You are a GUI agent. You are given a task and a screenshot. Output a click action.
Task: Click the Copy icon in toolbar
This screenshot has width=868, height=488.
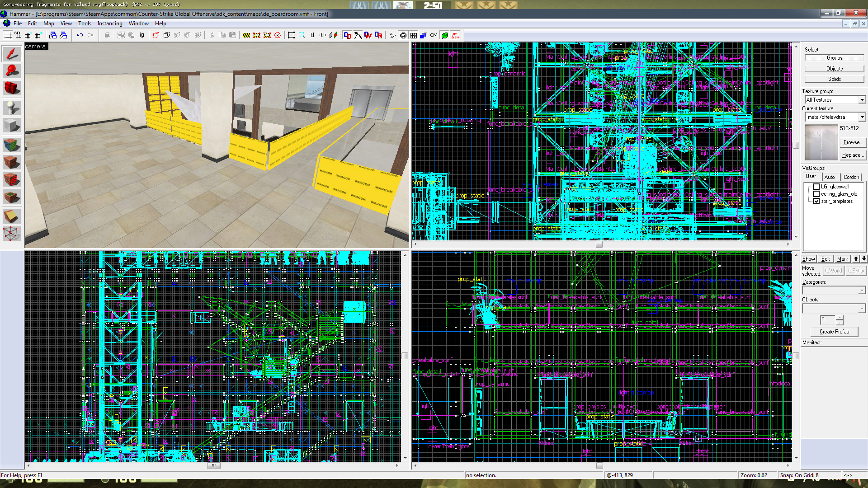[x=222, y=35]
